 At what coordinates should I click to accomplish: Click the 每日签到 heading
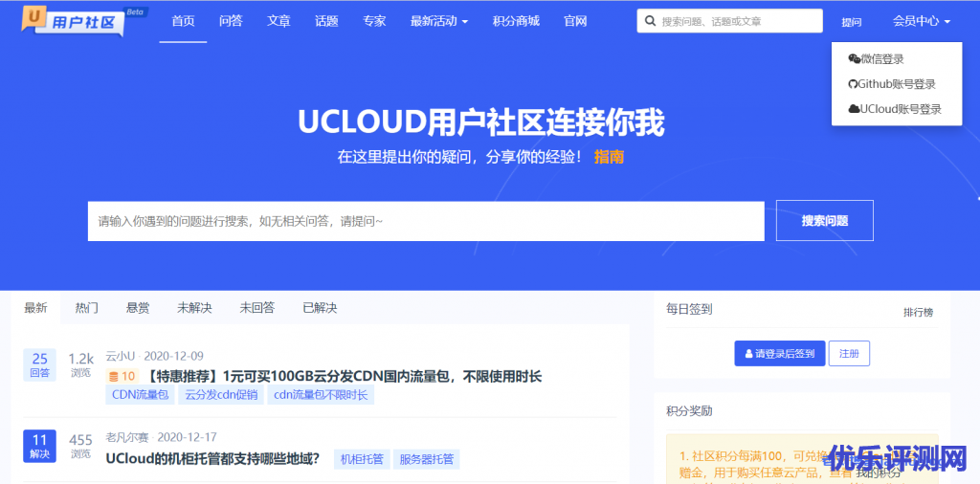pos(689,309)
